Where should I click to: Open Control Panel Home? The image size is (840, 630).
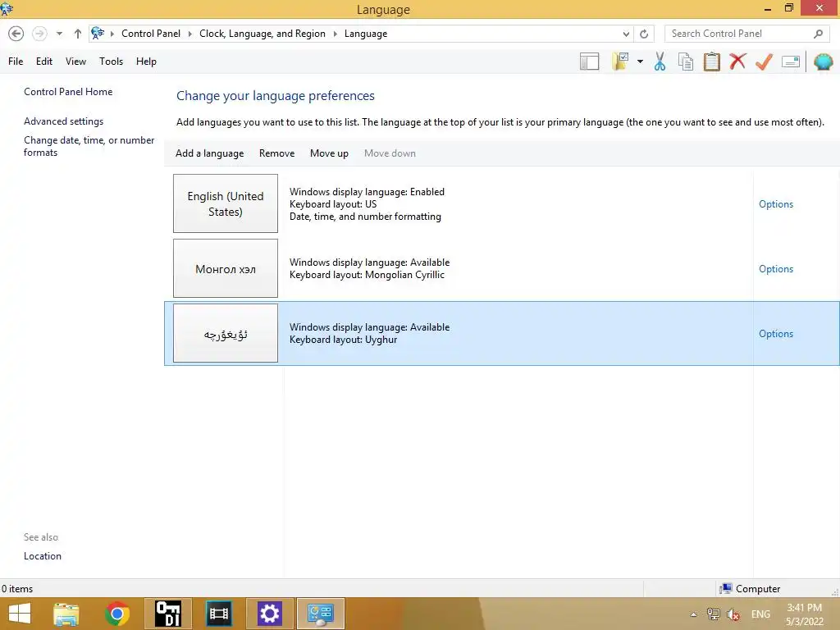68,92
